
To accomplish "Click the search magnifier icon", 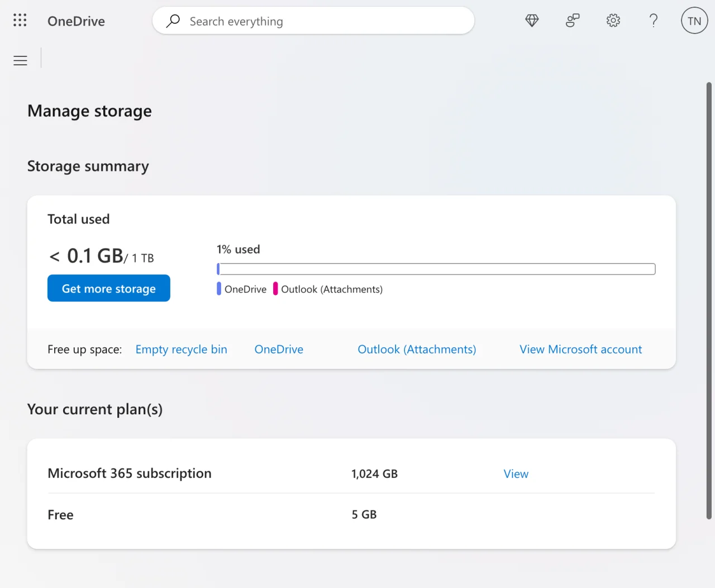I will [x=173, y=21].
